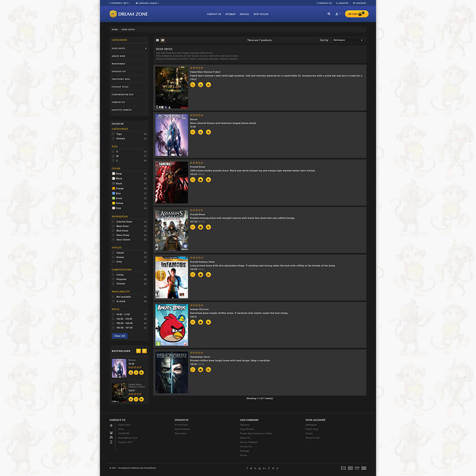
Task: Open the Sort by Relevance dropdown
Action: click(x=348, y=40)
